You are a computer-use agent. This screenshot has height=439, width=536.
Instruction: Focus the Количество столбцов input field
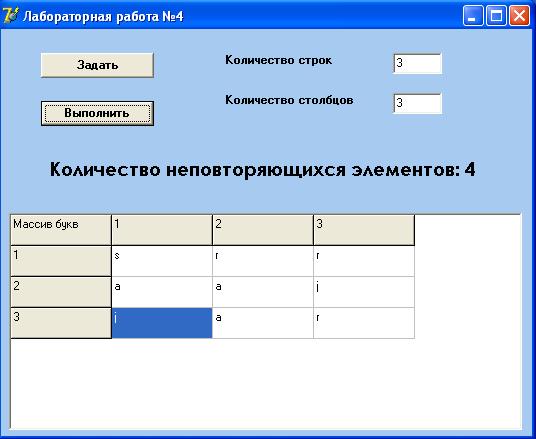coord(417,103)
